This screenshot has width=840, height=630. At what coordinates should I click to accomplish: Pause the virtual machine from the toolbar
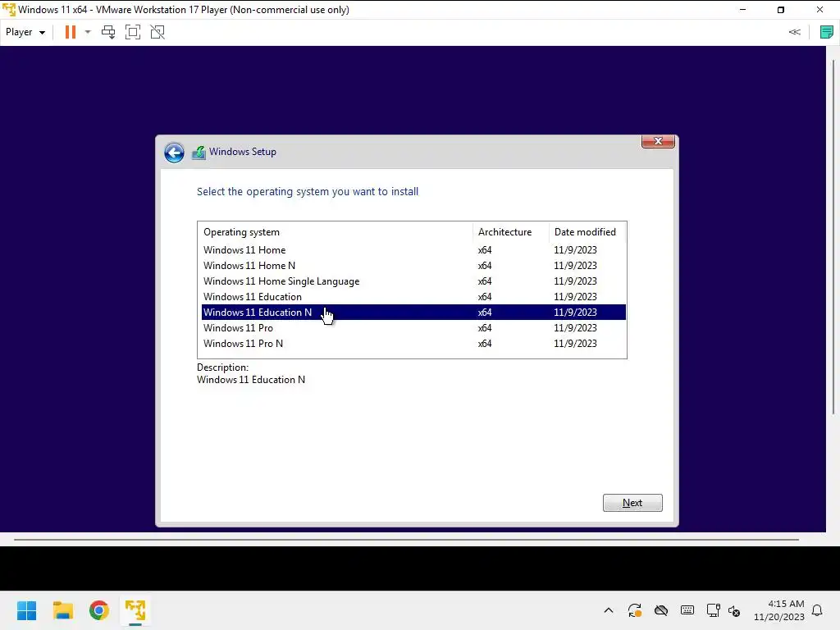pos(71,32)
